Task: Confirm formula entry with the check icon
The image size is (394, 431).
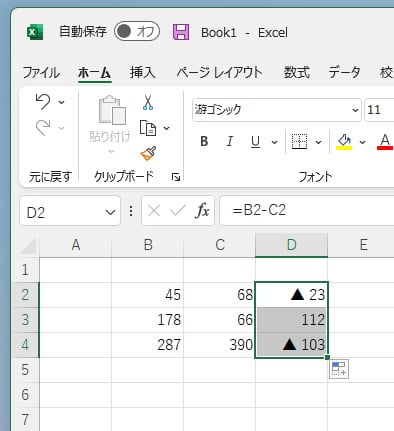Action: point(177,211)
